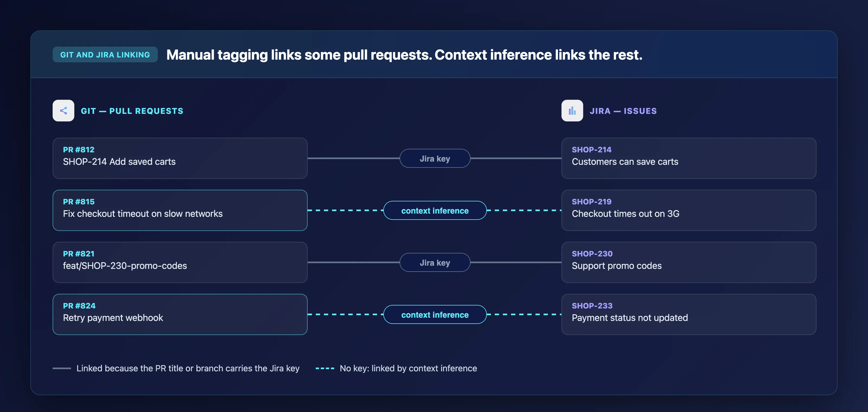Image resolution: width=868 pixels, height=412 pixels.
Task: Click the dashed cyan line legend sample
Action: coord(325,368)
